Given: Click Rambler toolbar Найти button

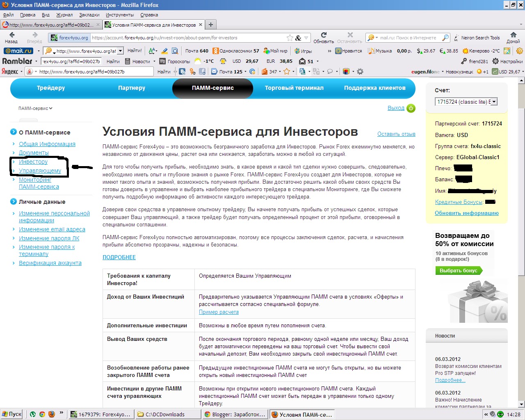Looking at the screenshot, I should click(113, 62).
